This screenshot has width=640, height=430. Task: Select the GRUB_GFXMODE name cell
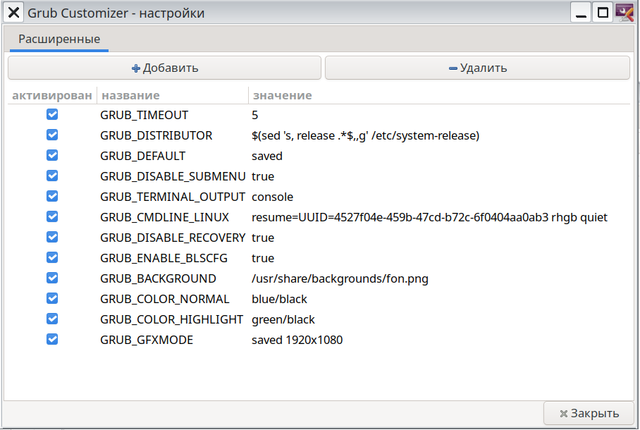[147, 340]
